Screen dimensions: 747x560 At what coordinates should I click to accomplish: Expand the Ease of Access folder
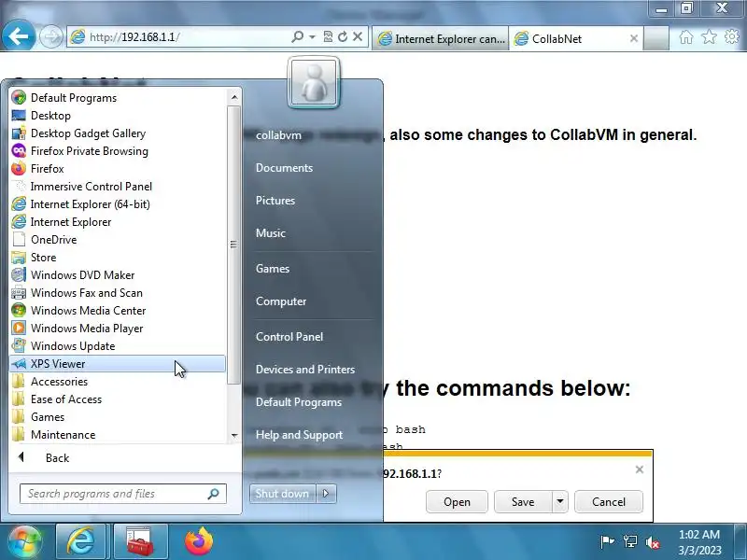click(117, 399)
